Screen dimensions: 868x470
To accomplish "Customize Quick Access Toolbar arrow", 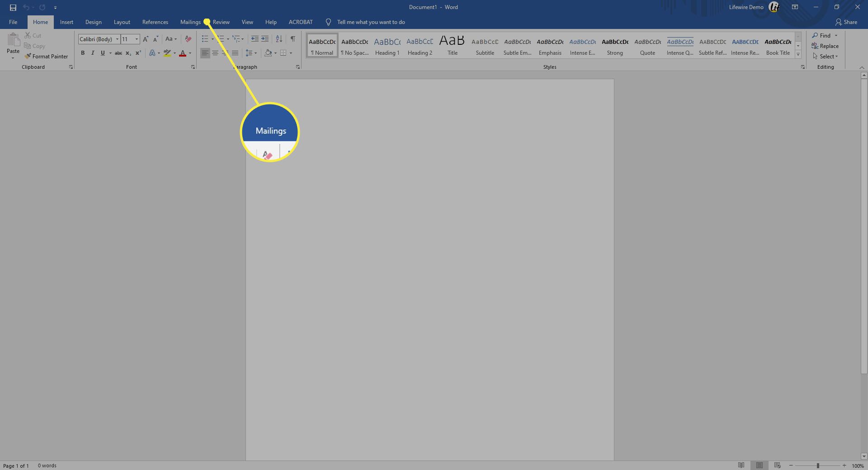I will click(x=55, y=7).
